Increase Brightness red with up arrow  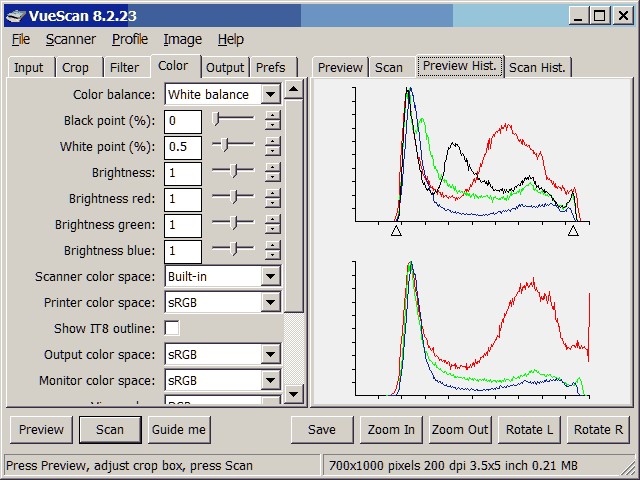272,194
